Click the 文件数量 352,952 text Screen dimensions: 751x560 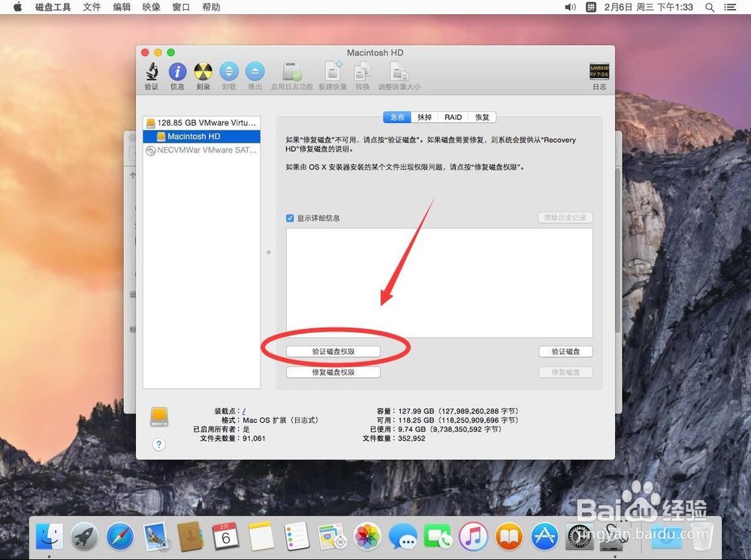tap(394, 438)
